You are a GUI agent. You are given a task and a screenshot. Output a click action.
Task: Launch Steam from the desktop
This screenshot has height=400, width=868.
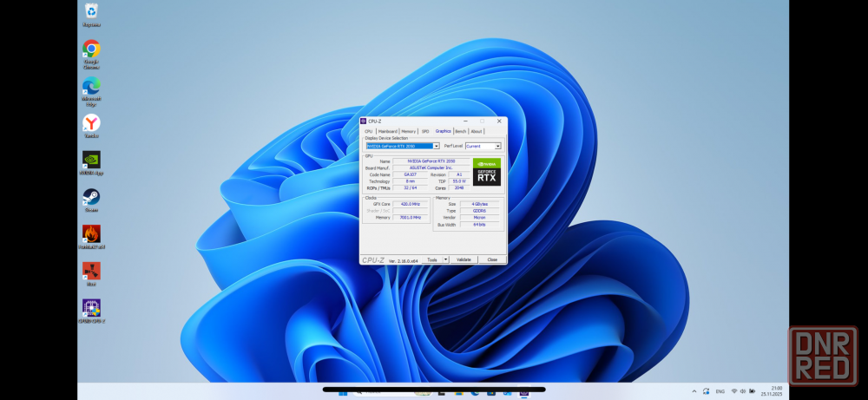[x=91, y=197]
